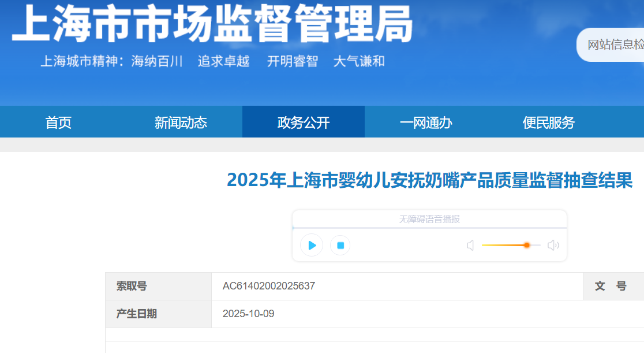
Task: Click the 无障碍语音播报 label bar
Action: coord(429,219)
